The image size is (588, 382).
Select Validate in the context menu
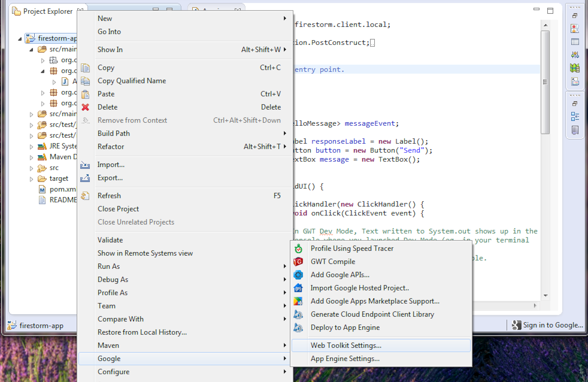(x=185, y=240)
